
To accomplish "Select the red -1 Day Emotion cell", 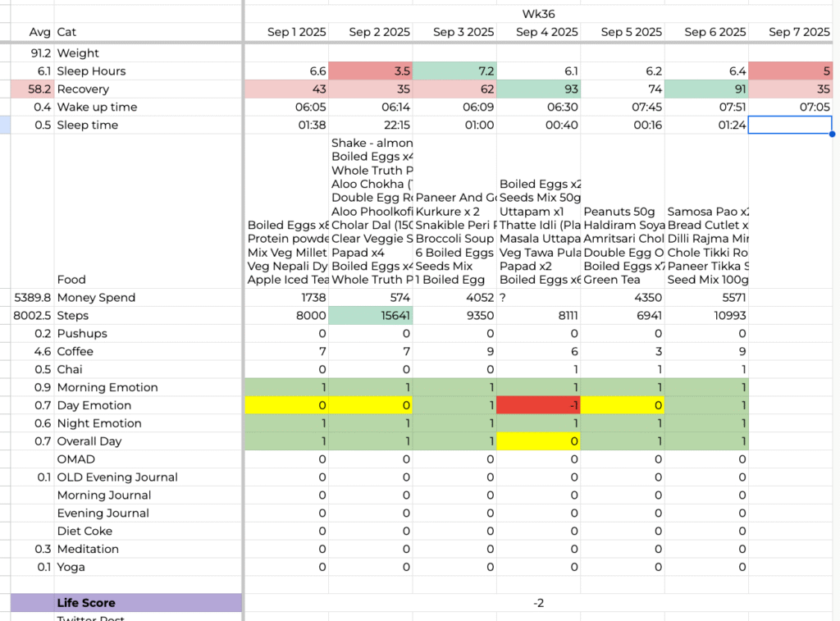I will 539,405.
